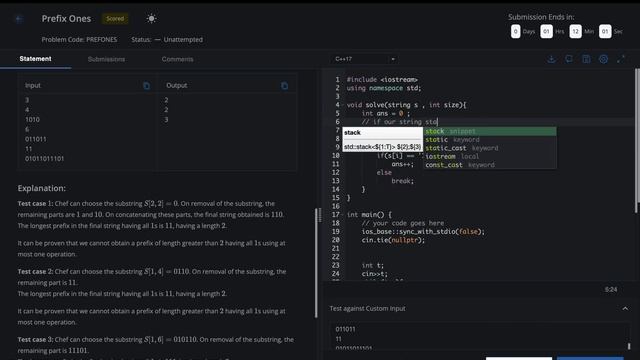Click the 'cin.tie(nullptr);' code line
640x360 pixels.
(x=393, y=240)
